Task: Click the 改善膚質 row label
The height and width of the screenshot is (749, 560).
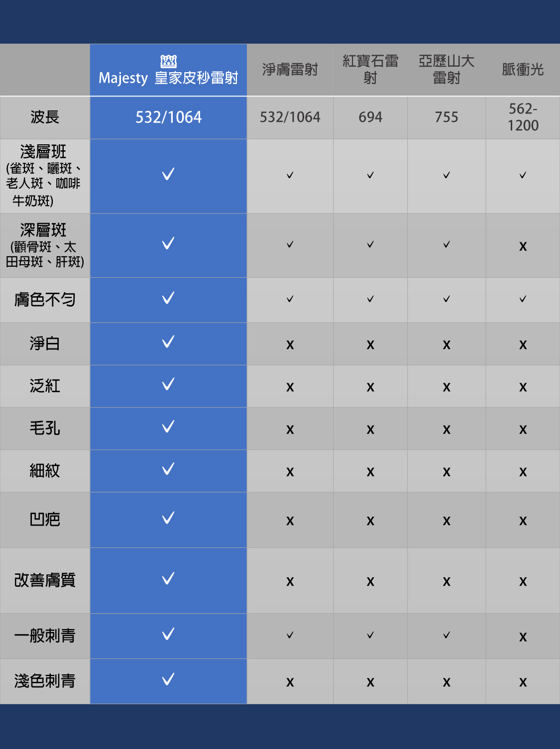Action: (x=45, y=580)
